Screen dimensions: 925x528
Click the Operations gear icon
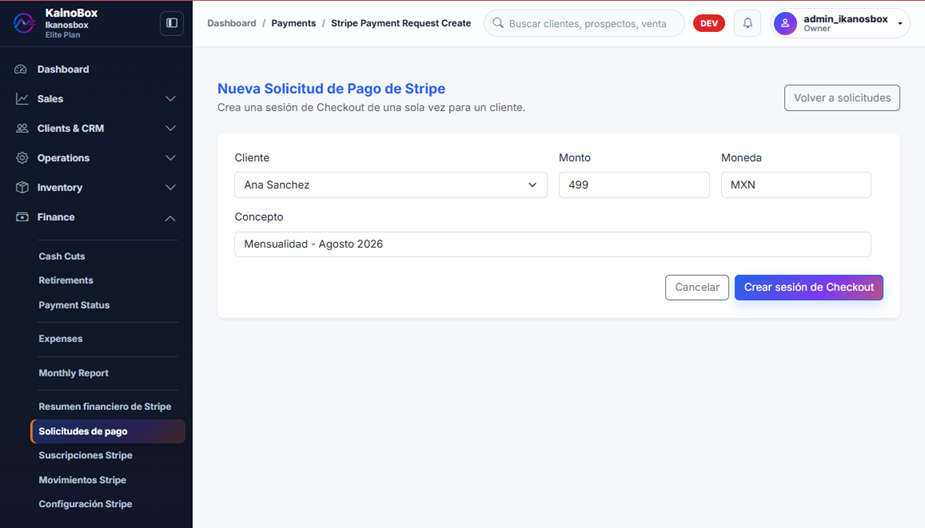tap(22, 158)
